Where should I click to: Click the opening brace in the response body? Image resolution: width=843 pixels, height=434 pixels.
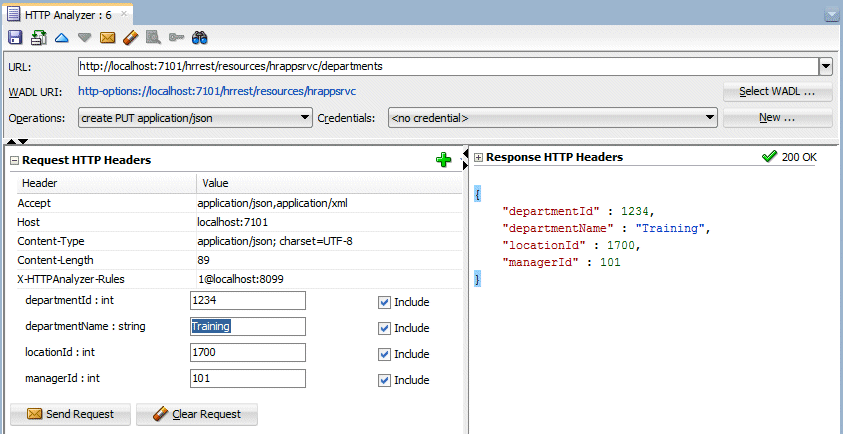[477, 194]
